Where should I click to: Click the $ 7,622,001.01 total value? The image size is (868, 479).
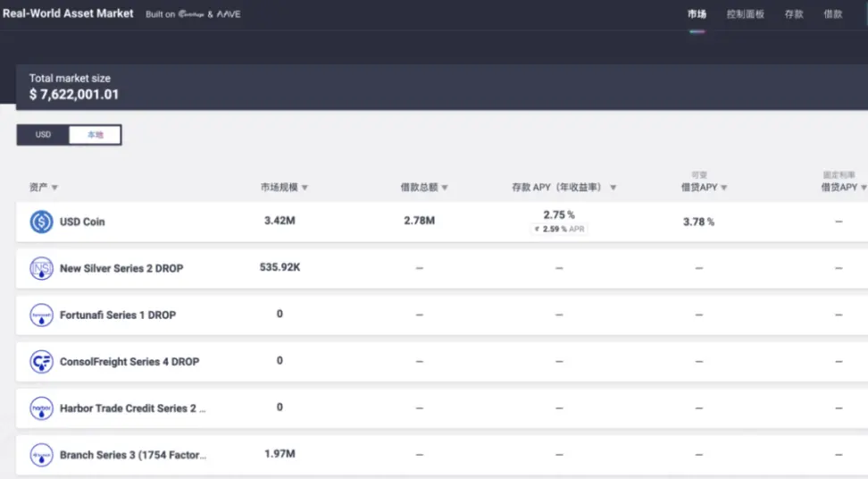73,94
